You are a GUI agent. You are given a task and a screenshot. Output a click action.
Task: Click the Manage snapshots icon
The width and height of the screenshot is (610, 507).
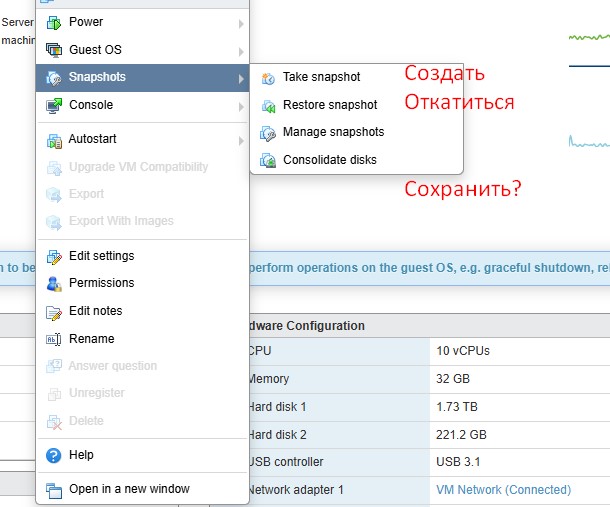click(x=268, y=132)
